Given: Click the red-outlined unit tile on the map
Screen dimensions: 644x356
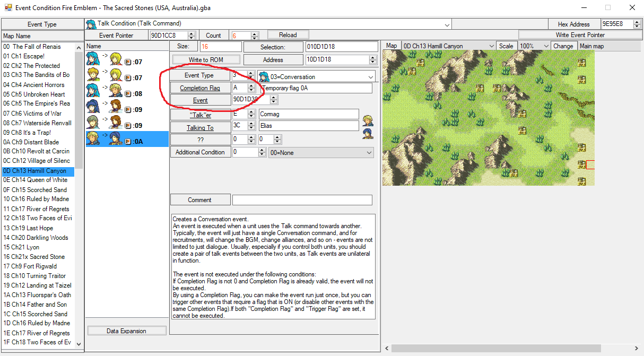Looking at the screenshot, I should tap(590, 164).
